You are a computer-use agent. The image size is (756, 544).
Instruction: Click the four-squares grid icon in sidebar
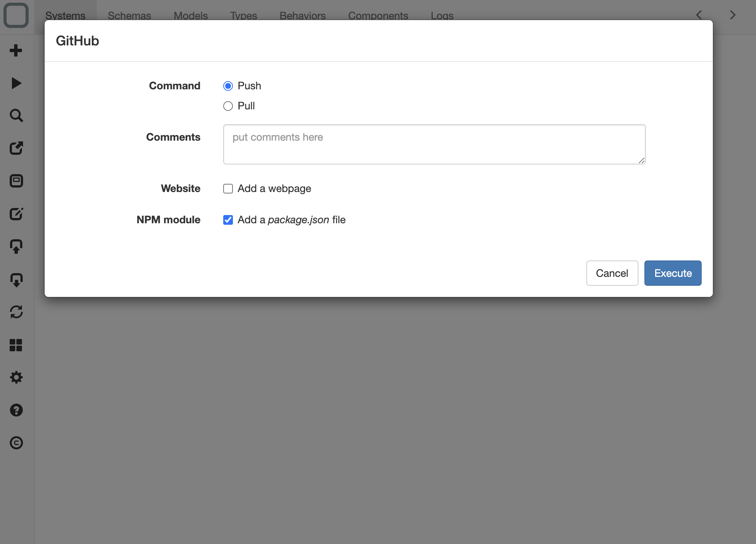click(x=16, y=345)
